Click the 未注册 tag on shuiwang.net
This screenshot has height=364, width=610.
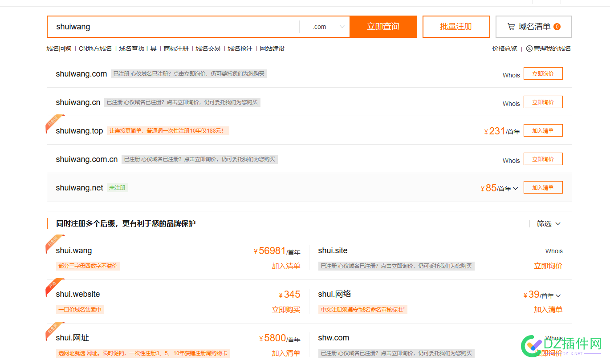pos(118,188)
